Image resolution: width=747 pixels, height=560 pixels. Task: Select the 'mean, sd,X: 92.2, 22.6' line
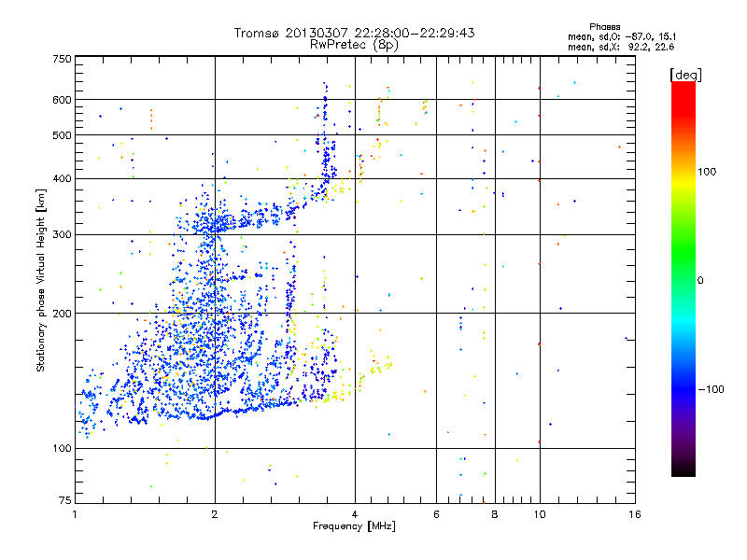[621, 47]
